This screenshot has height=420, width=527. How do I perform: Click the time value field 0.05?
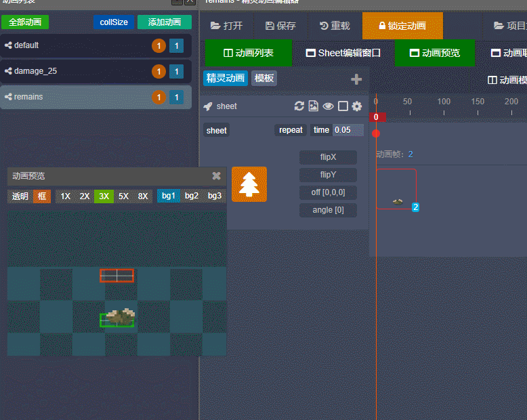[x=348, y=130]
